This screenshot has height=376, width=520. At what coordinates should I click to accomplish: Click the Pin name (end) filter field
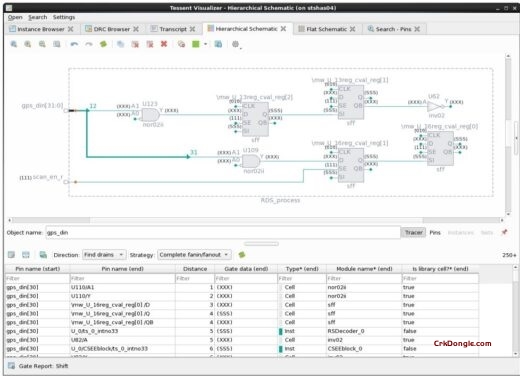[x=122, y=278]
